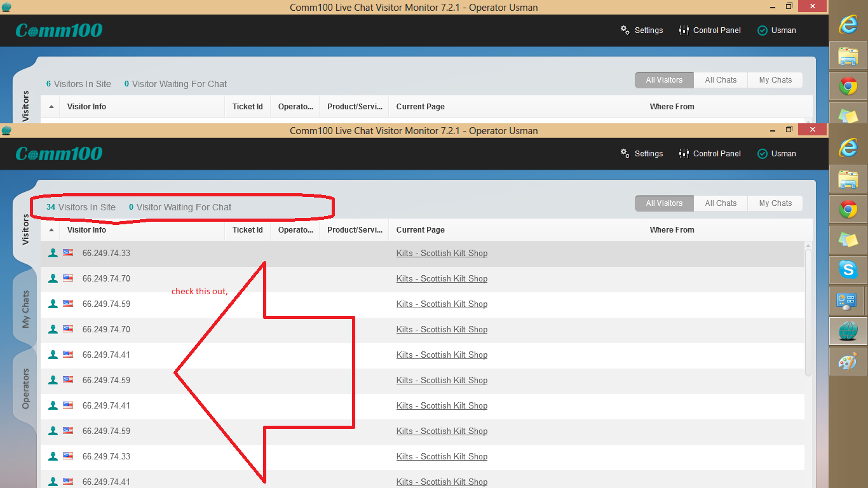Screen dimensions: 868x488
Task: Sort by Ticket Id column in front window
Action: pos(248,230)
